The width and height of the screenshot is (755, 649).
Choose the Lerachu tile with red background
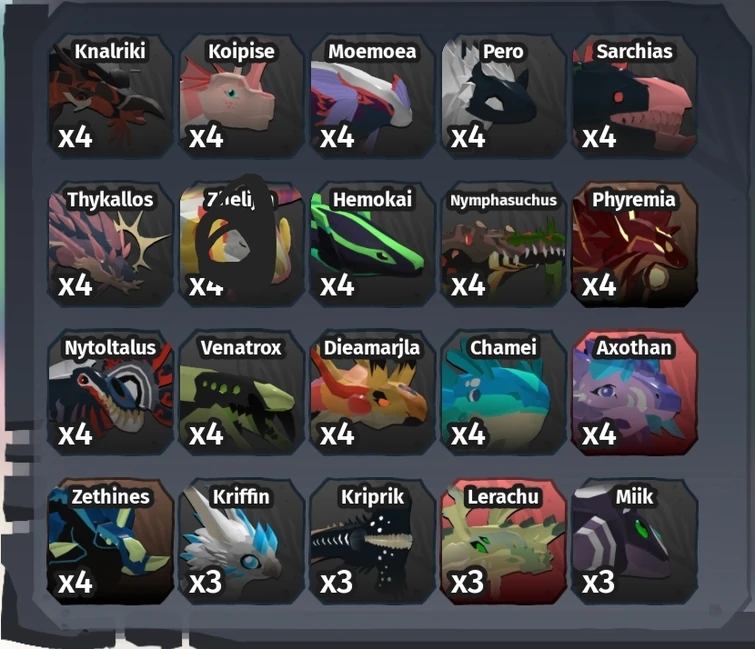coord(503,541)
